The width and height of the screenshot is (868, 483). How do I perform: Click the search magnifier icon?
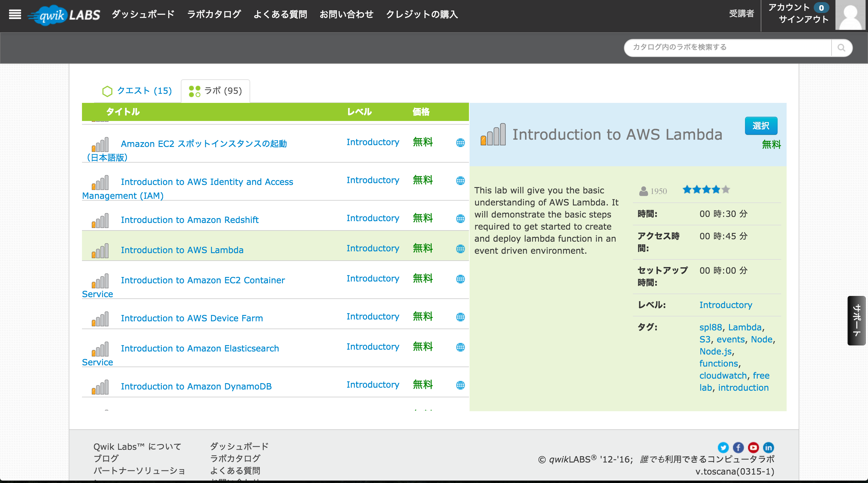click(x=841, y=48)
